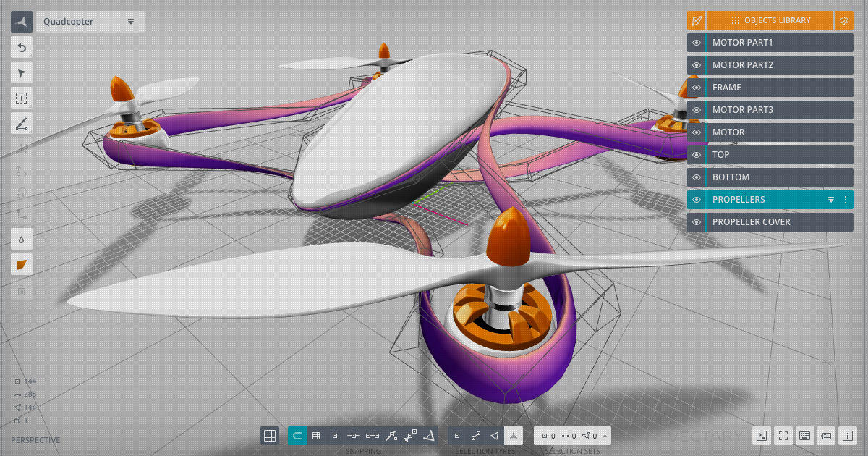This screenshot has height=456, width=868.
Task: Toggle the grid display button
Action: [270, 436]
